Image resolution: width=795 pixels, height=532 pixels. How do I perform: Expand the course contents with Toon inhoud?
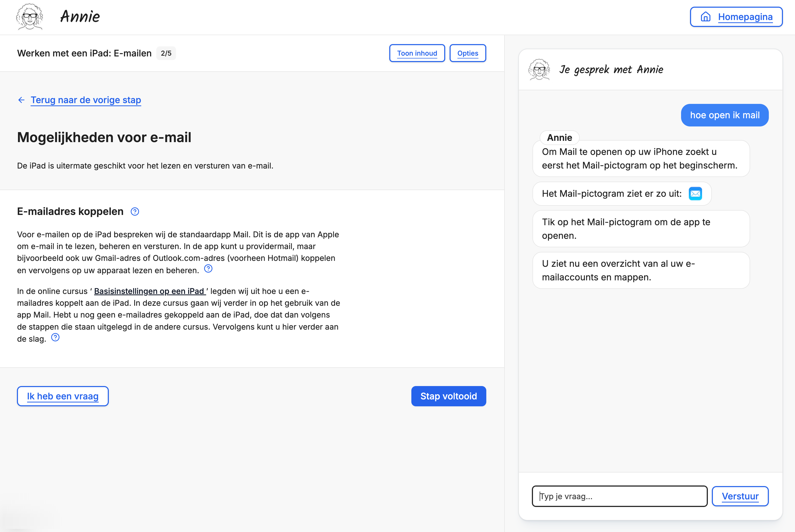[417, 53]
